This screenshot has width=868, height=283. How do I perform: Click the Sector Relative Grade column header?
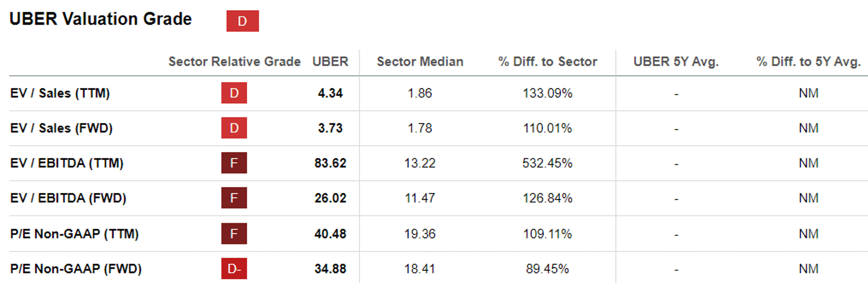point(234,61)
